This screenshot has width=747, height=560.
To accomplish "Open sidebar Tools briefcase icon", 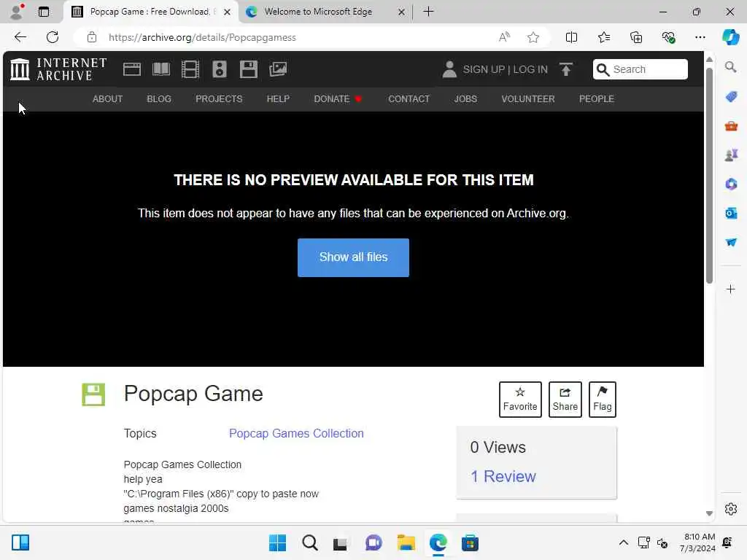I will 731,125.
